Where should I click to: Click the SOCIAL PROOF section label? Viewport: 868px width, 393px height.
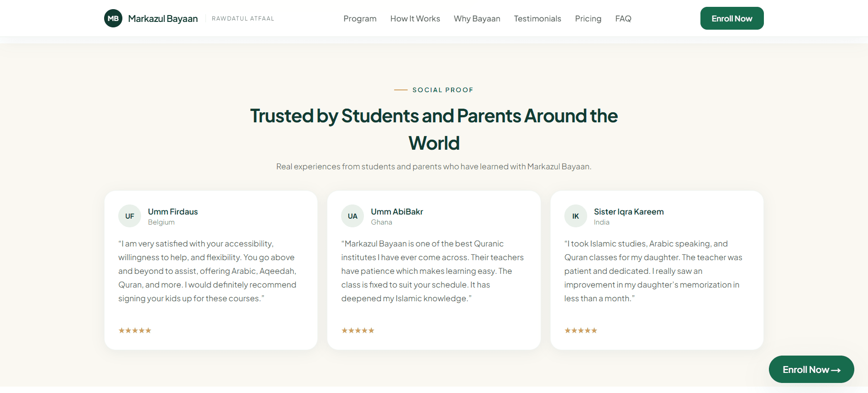click(x=442, y=90)
